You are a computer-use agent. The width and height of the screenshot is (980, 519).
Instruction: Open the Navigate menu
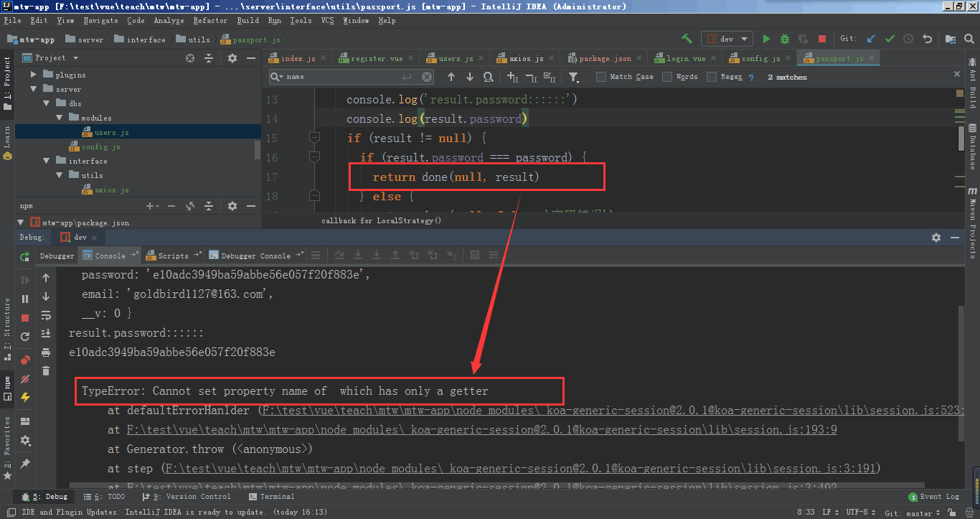pyautogui.click(x=100, y=21)
